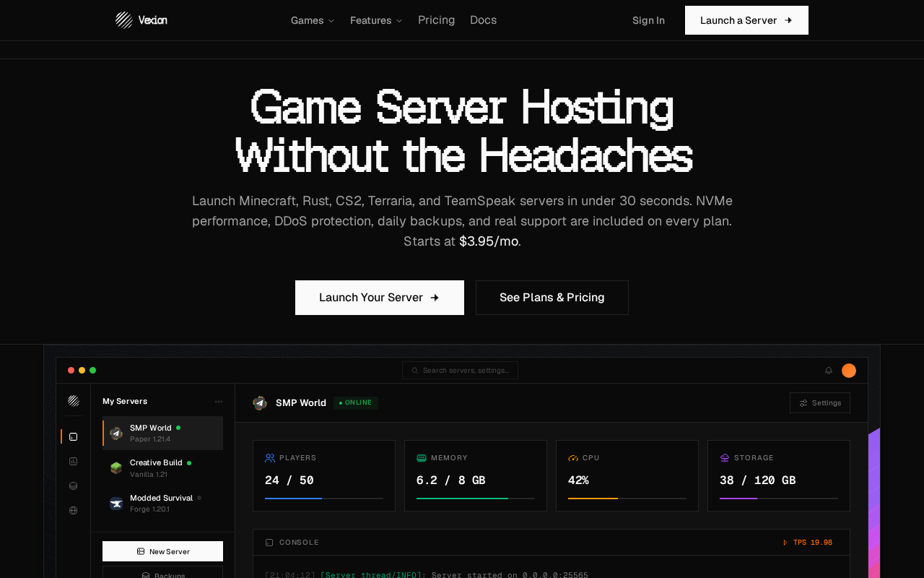Expand the Features dropdown menu

376,20
